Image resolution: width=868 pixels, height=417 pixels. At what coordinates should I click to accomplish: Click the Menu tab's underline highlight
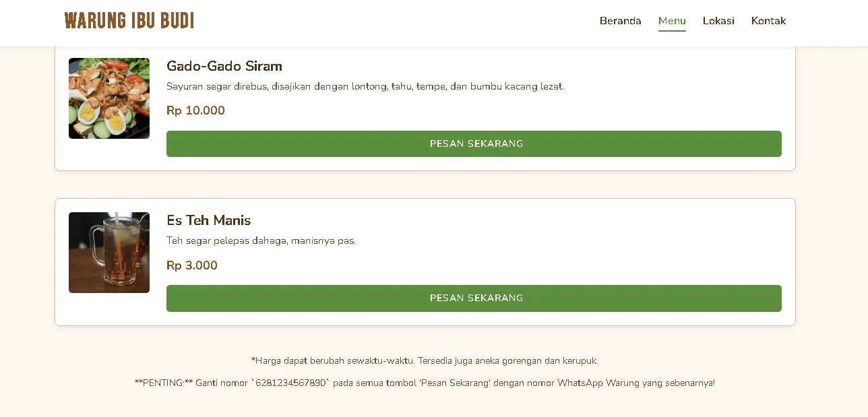672,30
